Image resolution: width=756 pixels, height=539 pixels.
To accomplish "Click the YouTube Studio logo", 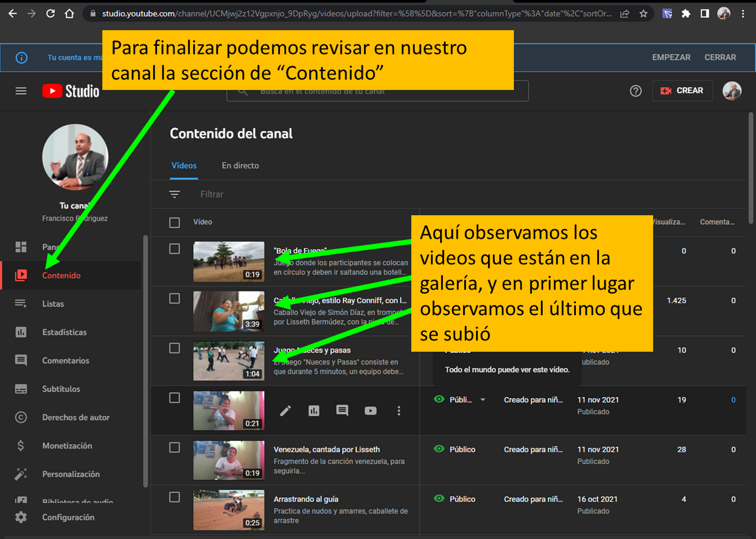I will [x=71, y=91].
